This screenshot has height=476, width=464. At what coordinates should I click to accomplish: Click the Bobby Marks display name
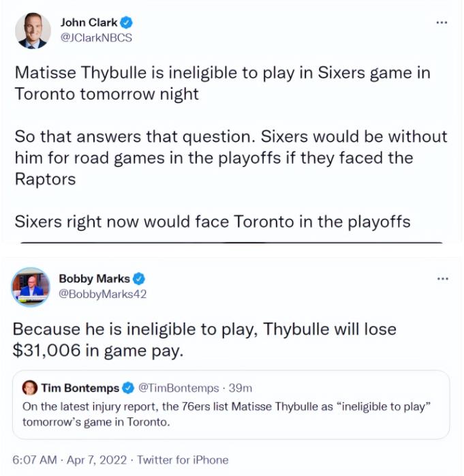(95, 278)
